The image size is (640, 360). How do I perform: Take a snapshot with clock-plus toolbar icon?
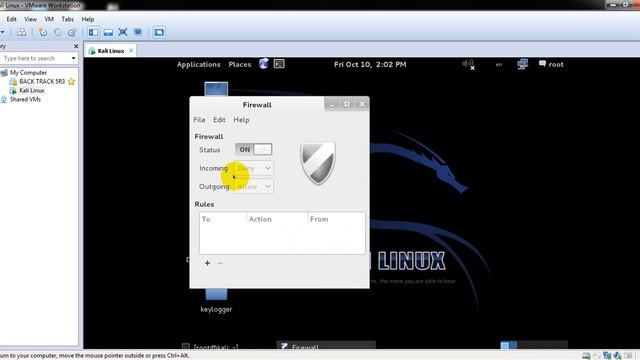click(42, 32)
